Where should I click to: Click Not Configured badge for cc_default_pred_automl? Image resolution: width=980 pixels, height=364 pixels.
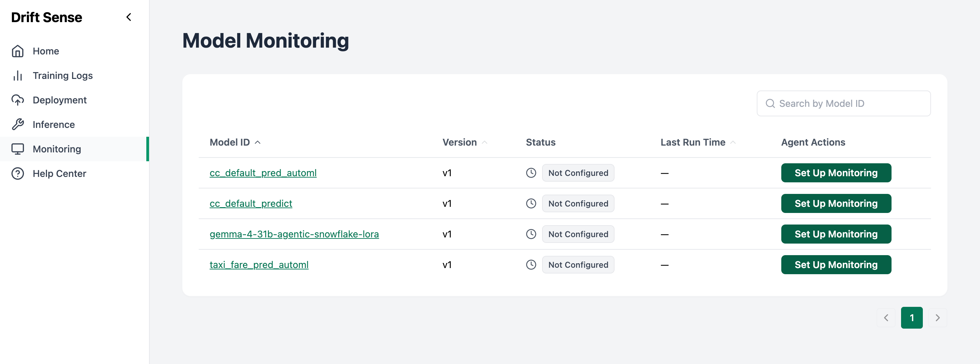pyautogui.click(x=578, y=173)
